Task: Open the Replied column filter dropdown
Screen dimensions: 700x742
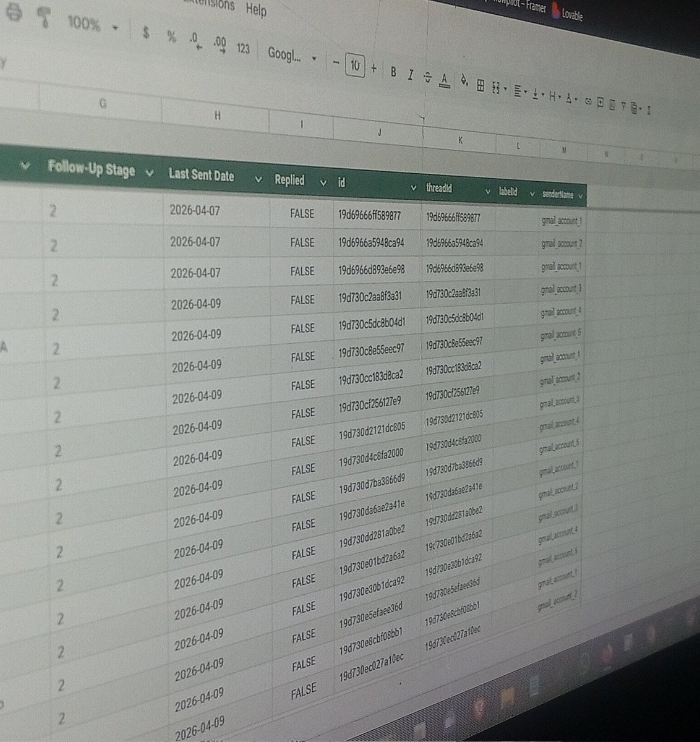Action: coord(323,183)
